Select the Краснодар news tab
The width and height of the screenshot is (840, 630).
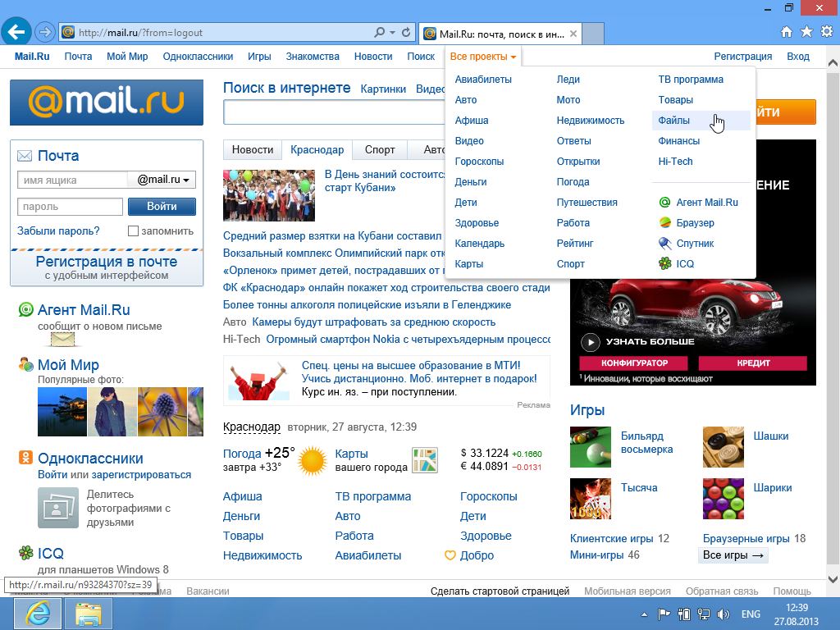point(317,149)
